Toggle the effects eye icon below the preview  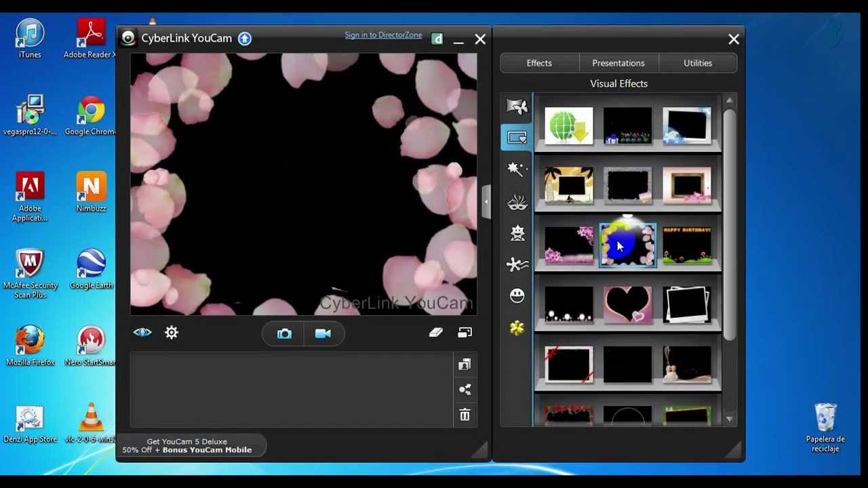142,332
